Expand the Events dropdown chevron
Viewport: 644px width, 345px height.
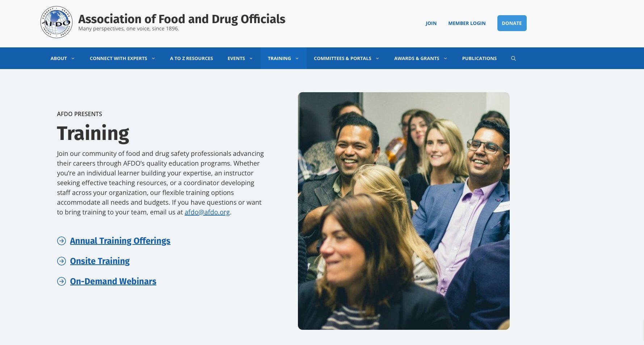tap(251, 58)
